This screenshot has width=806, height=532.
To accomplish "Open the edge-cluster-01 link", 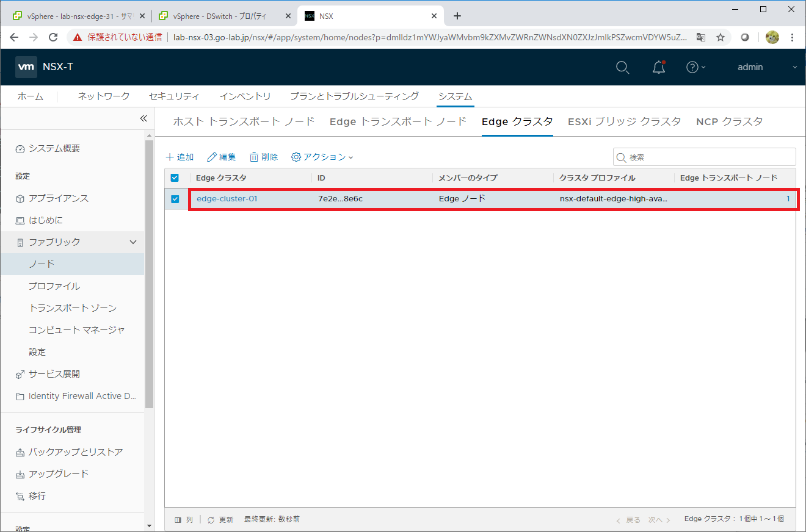I will [227, 199].
